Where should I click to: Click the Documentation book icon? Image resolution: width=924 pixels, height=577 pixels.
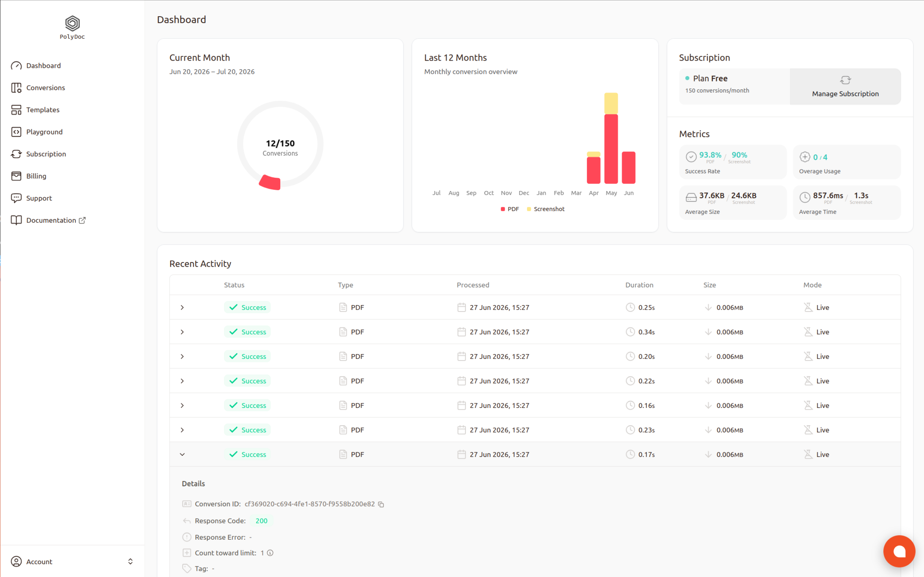pyautogui.click(x=16, y=220)
